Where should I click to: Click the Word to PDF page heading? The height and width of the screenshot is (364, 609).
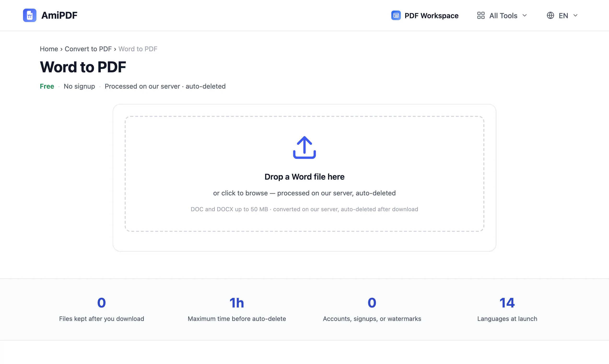(83, 67)
